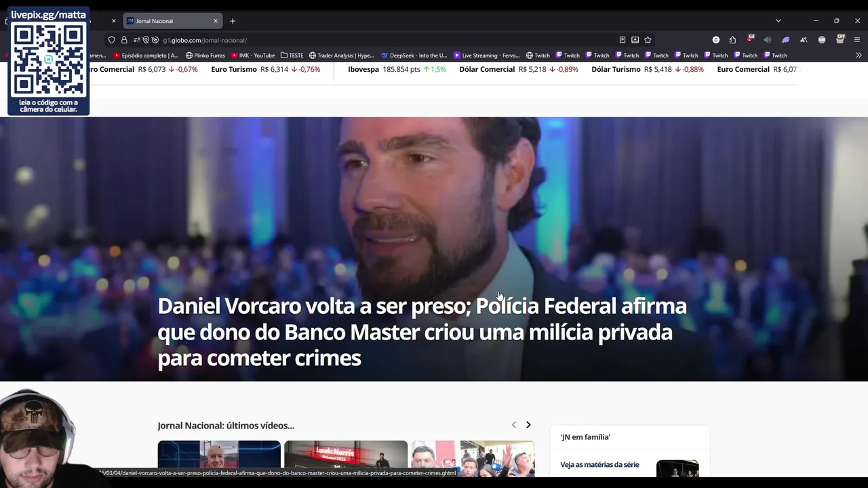Screen dimensions: 868x488
Task: Close the first browser tab at the left
Action: point(113,21)
